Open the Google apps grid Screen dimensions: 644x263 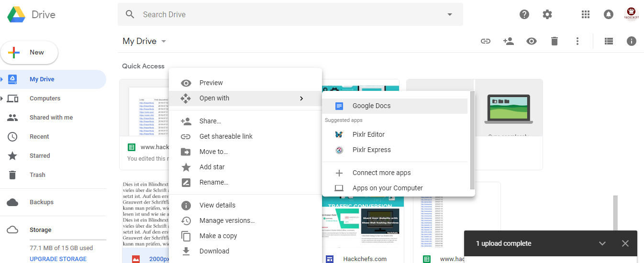point(586,14)
